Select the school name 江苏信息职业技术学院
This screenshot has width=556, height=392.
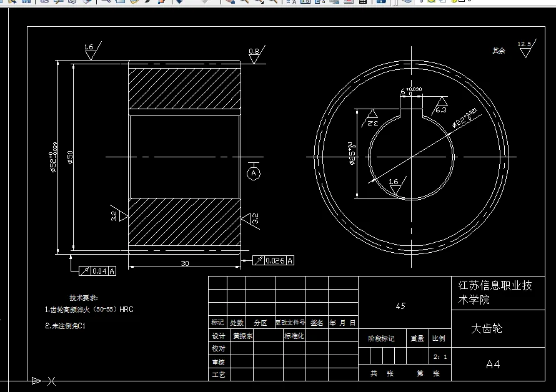pos(495,292)
